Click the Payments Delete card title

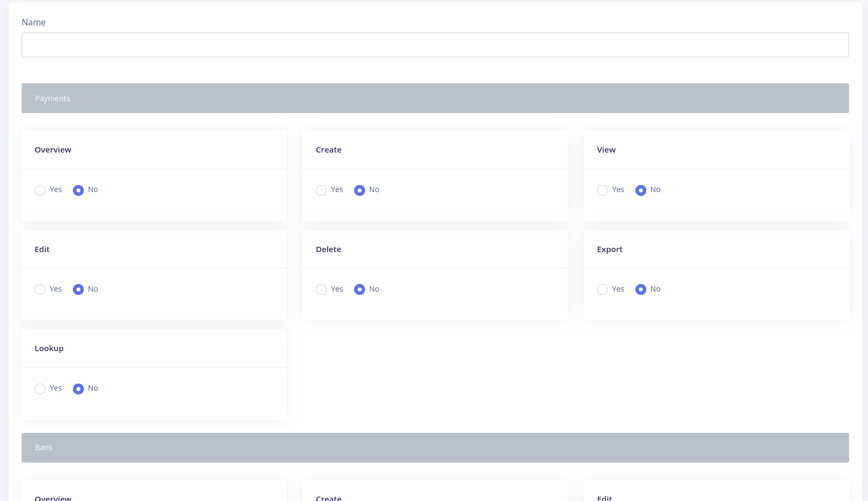click(x=328, y=249)
